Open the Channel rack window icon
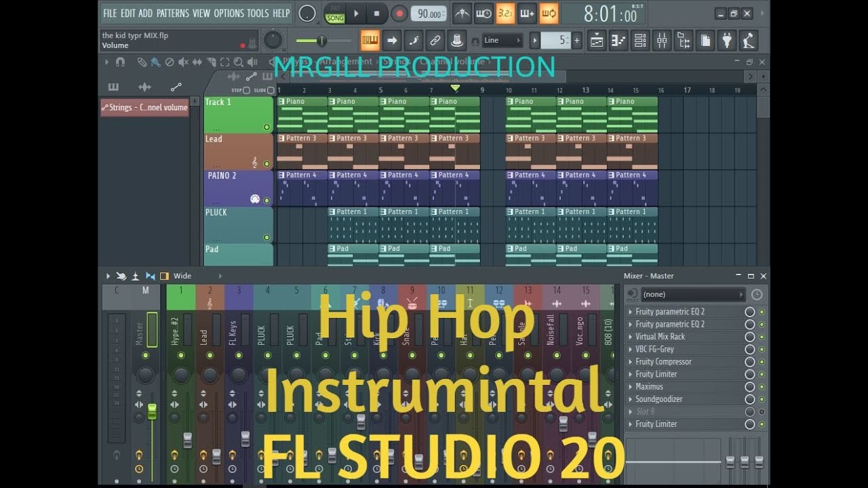Viewport: 868px width, 488px height. [x=640, y=41]
